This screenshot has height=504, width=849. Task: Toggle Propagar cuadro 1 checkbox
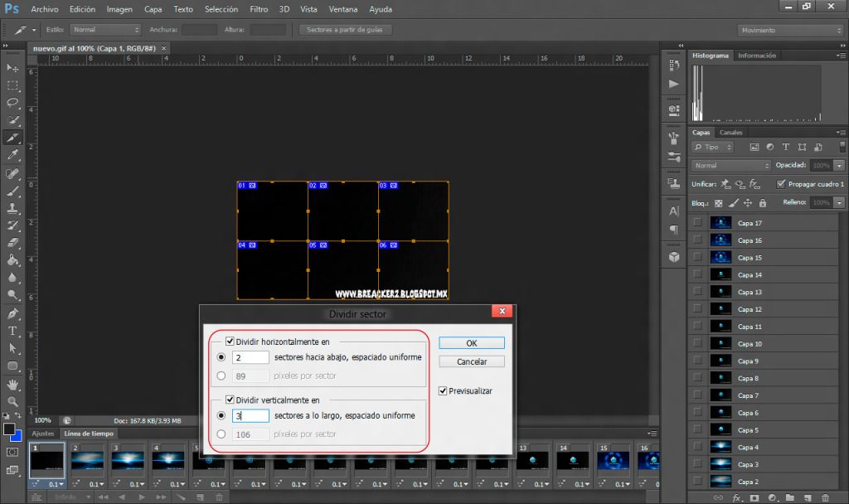(x=780, y=184)
